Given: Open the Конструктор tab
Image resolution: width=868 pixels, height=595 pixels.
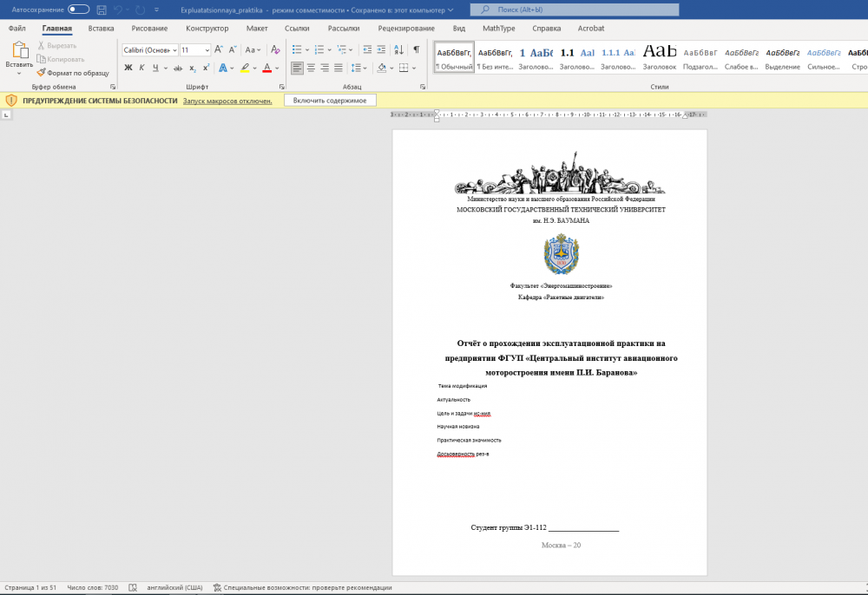Looking at the screenshot, I should tap(207, 29).
